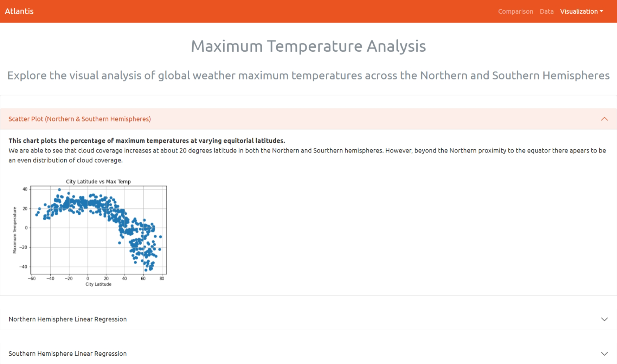Click the Maximum Temperature Analysis page title
The image size is (617, 364).
308,46
